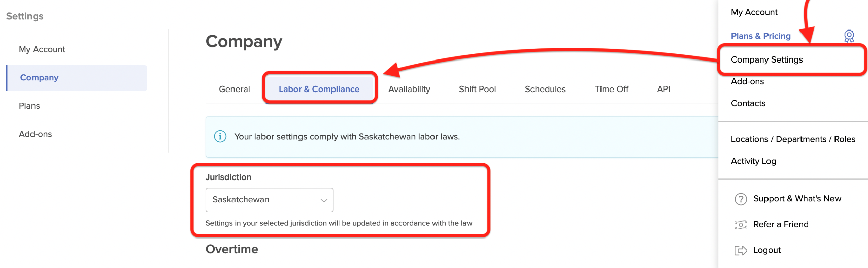868x268 pixels.
Task: Open Activity Log from the menu
Action: pos(753,161)
